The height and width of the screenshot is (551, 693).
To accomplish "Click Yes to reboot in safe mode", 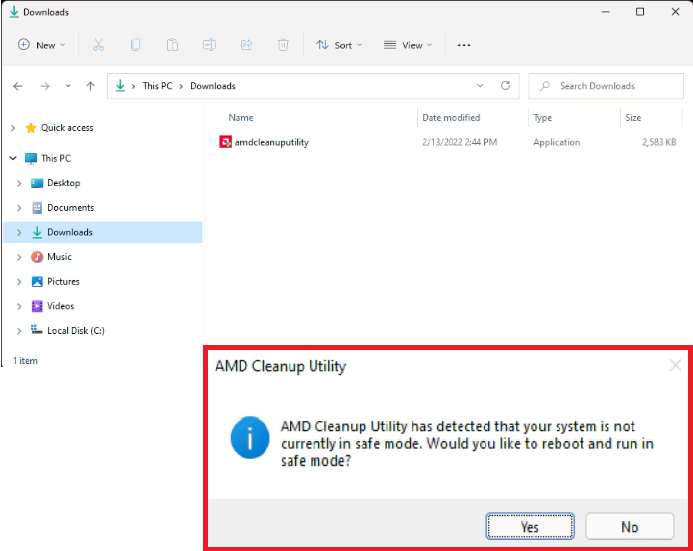I will coord(530,526).
